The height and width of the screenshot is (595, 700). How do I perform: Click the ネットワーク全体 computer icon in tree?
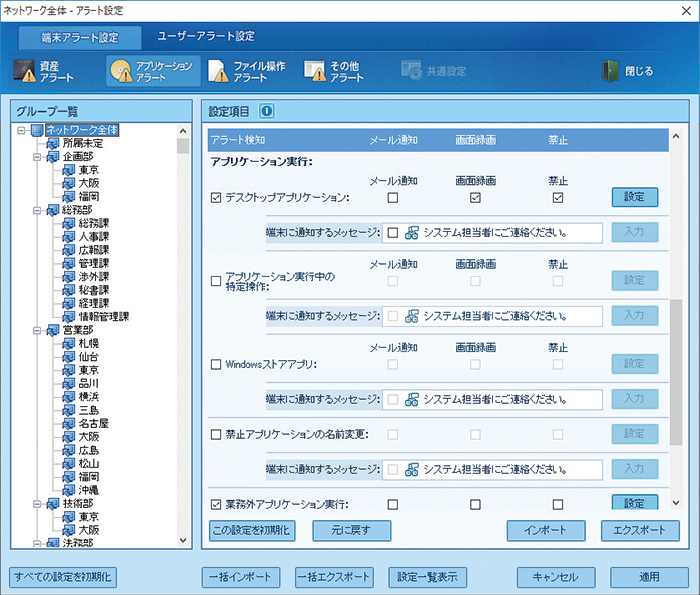click(37, 130)
